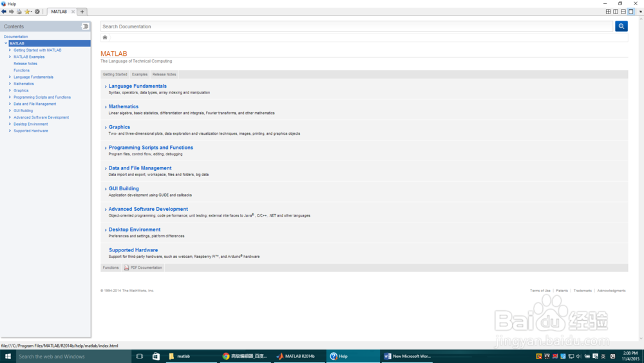Open the Windows Store taskbar icon

coord(156,357)
